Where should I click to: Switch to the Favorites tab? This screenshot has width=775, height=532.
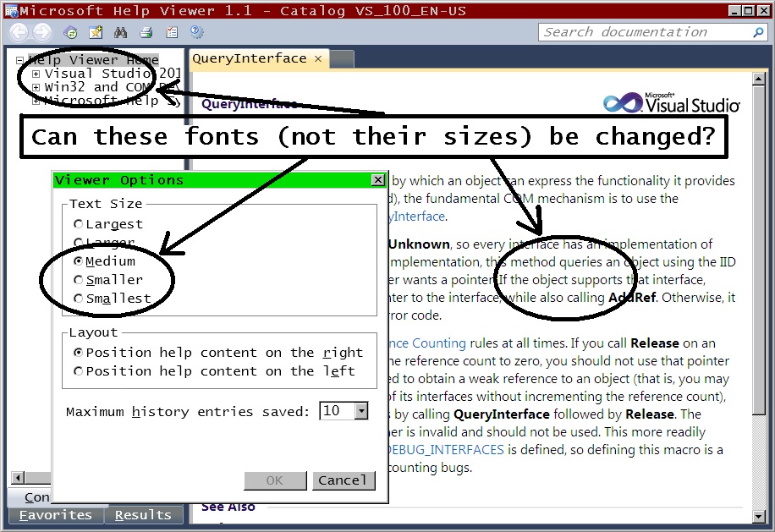pos(54,514)
